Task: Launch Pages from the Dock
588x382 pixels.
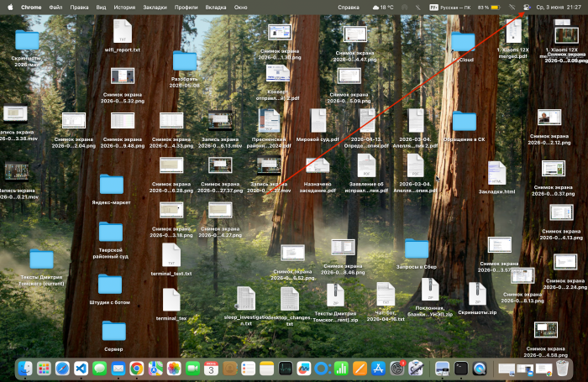Action: click(360, 369)
